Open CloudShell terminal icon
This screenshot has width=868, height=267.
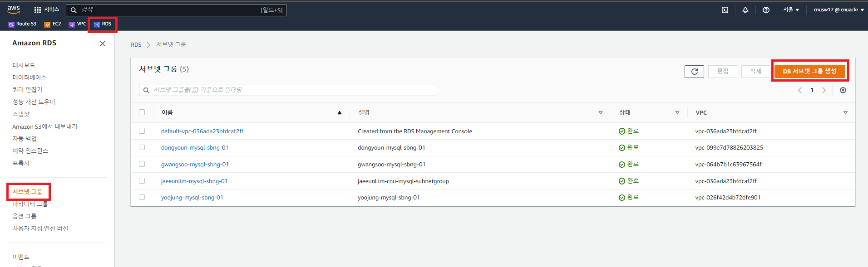(725, 10)
